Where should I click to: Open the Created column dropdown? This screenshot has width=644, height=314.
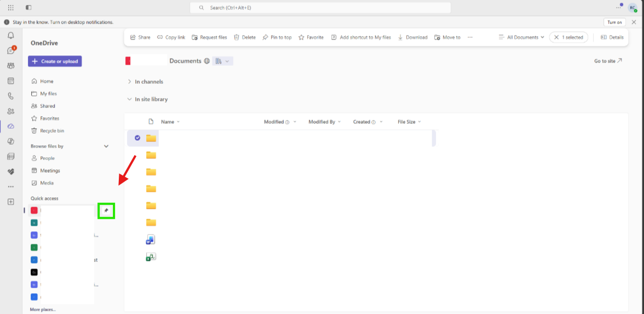tap(381, 122)
